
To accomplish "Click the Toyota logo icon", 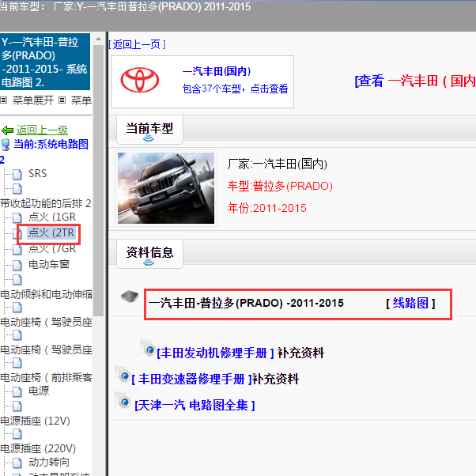I will pyautogui.click(x=140, y=80).
